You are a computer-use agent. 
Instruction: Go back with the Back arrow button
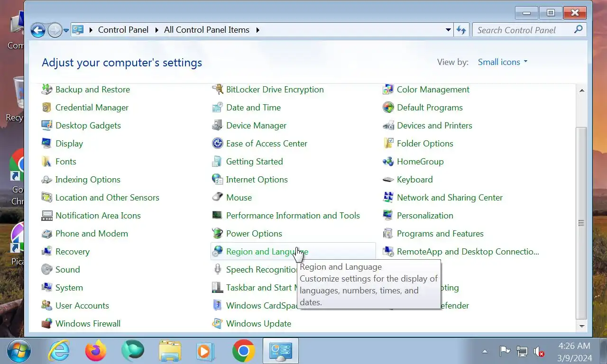(38, 30)
